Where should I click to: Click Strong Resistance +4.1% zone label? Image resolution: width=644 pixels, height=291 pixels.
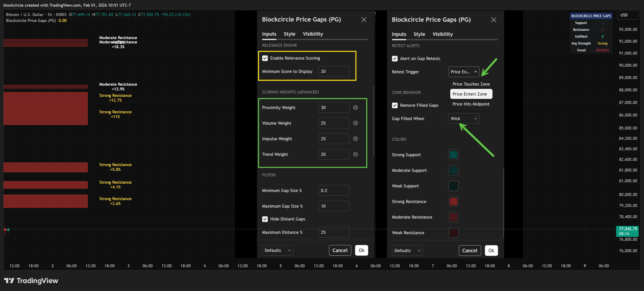click(x=115, y=185)
